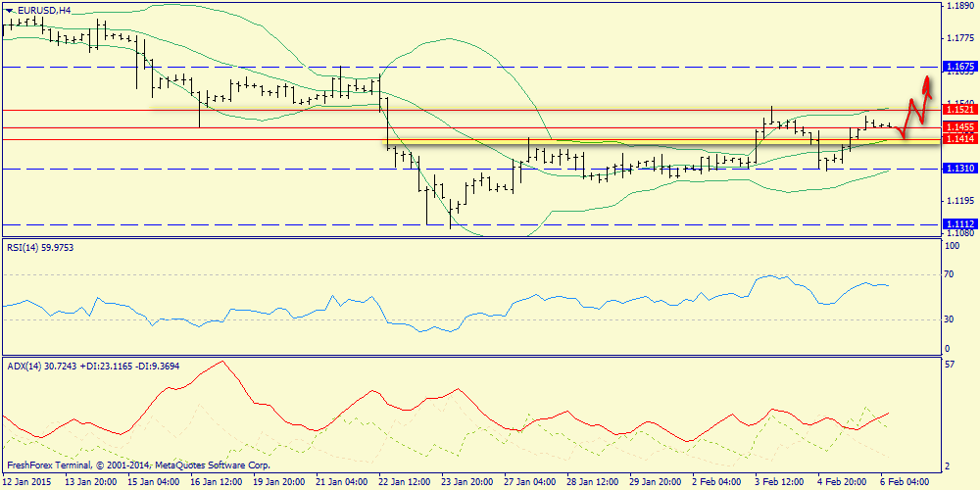Screen dimensions: 980x490
Task: Click the 22 Jan 12:00 time label
Action: click(x=403, y=482)
